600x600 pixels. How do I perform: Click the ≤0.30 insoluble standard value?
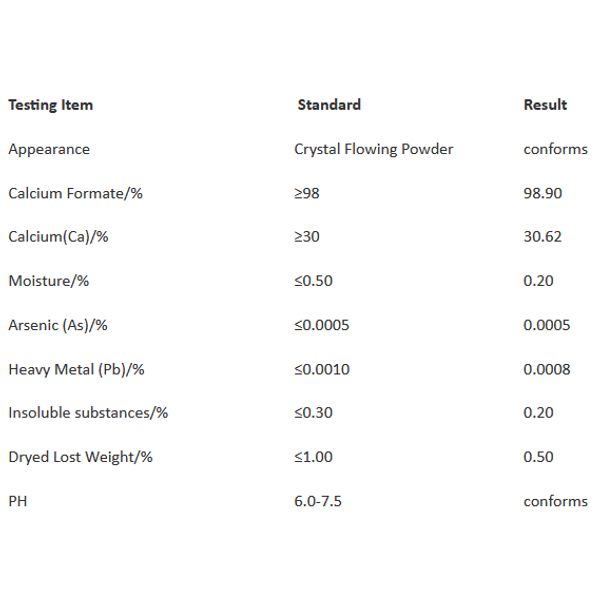[313, 412]
